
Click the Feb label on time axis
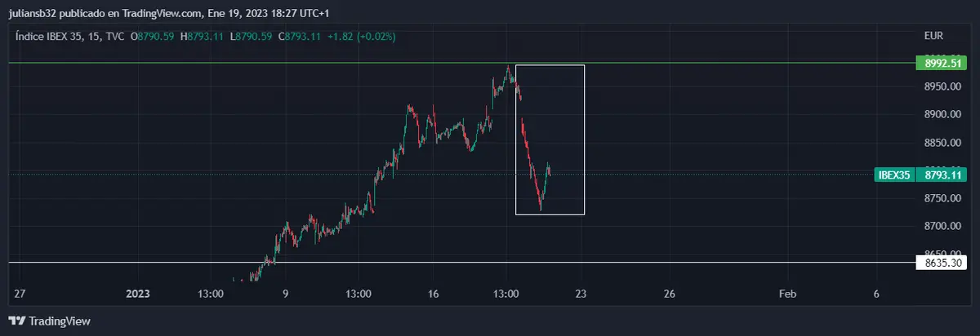pos(787,294)
